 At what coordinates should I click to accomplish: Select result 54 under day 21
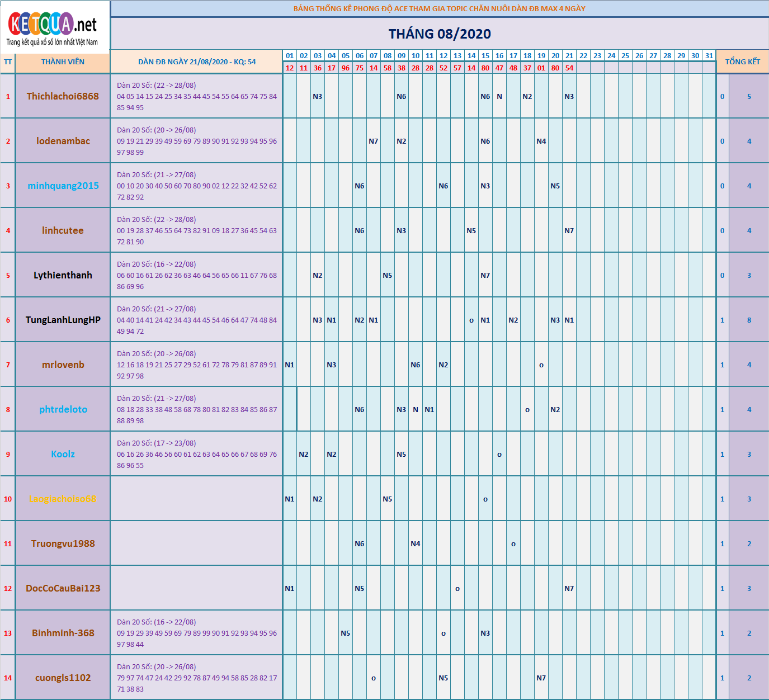tap(569, 68)
